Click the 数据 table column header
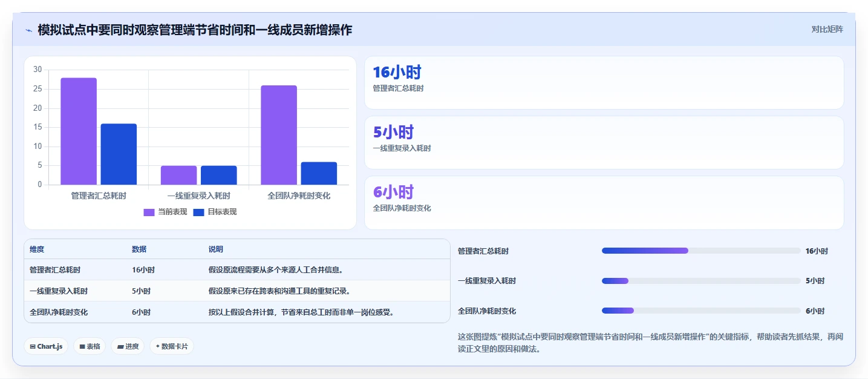This screenshot has width=868, height=379. click(x=139, y=249)
